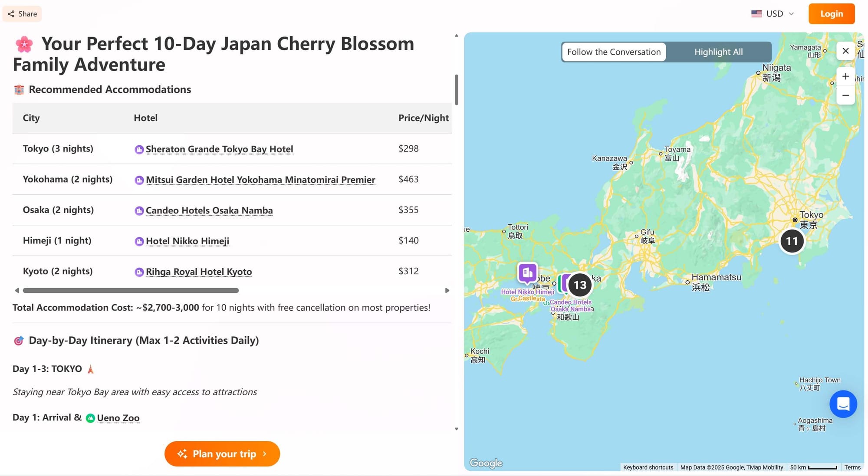Image resolution: width=868 pixels, height=476 pixels.
Task: Click the Hotel Nikko Himeji map pin
Action: 527,273
